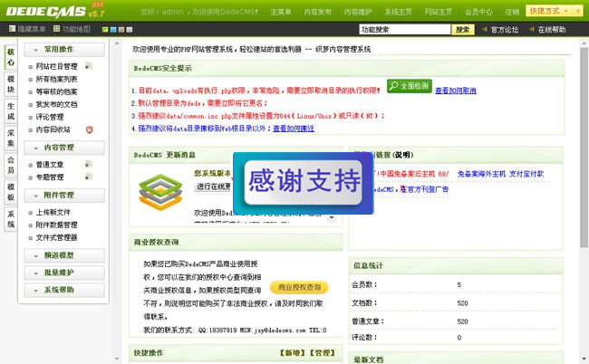Switch to the 模块 side tab
589x364 pixels.
click(11, 84)
